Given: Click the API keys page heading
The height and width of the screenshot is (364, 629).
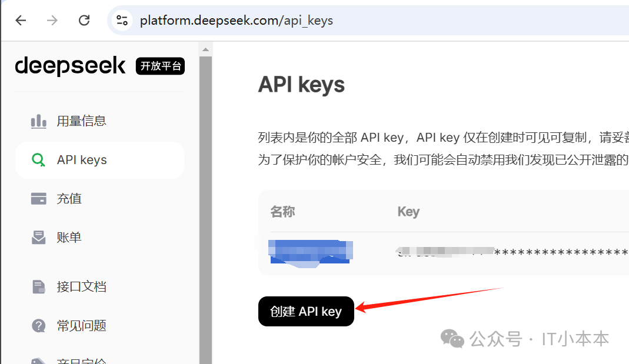Looking at the screenshot, I should click(x=301, y=85).
